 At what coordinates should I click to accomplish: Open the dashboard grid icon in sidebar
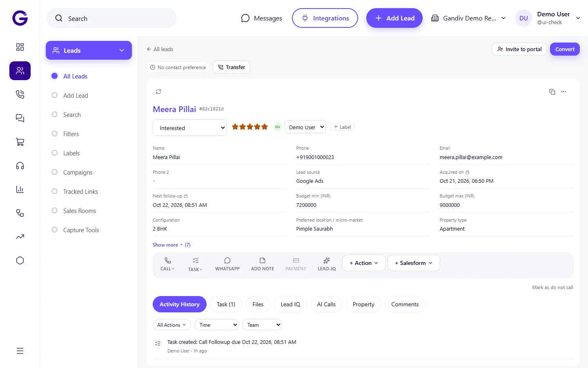click(20, 47)
